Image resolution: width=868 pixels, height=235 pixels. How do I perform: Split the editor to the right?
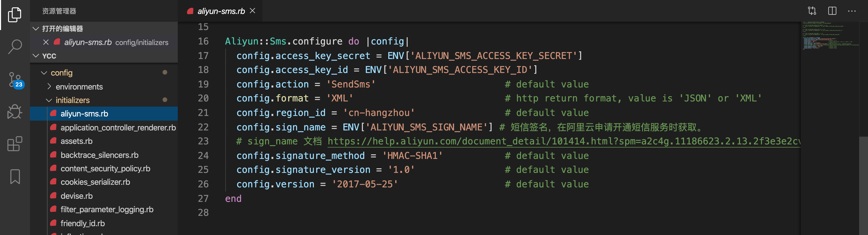pyautogui.click(x=832, y=11)
